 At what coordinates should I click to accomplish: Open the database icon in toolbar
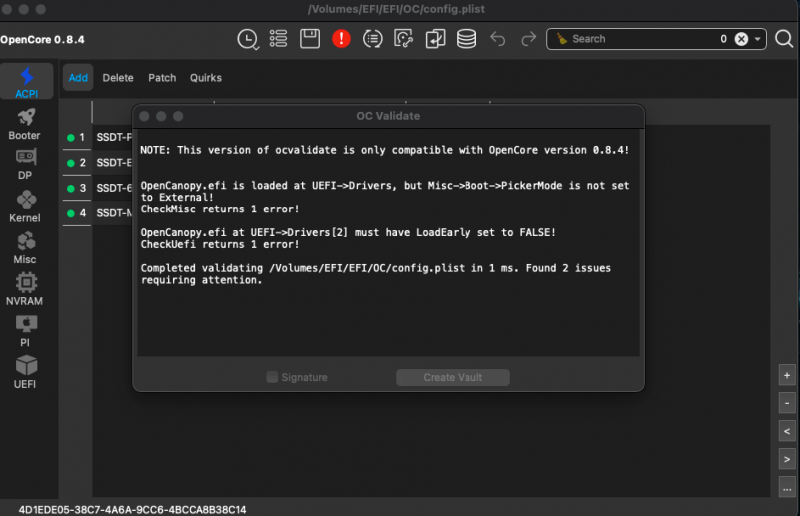click(466, 39)
